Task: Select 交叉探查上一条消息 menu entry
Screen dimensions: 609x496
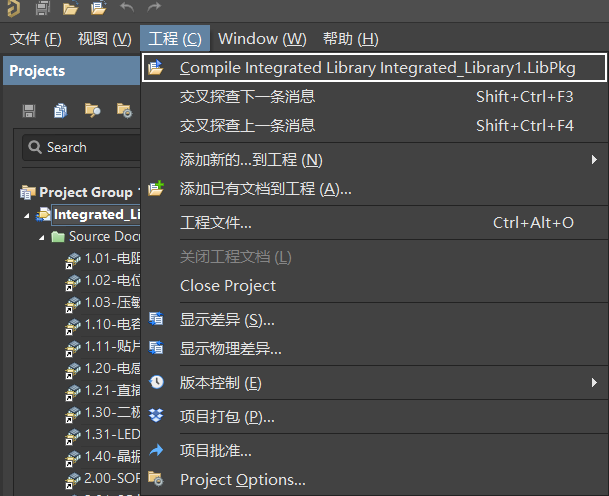Action: click(x=374, y=125)
